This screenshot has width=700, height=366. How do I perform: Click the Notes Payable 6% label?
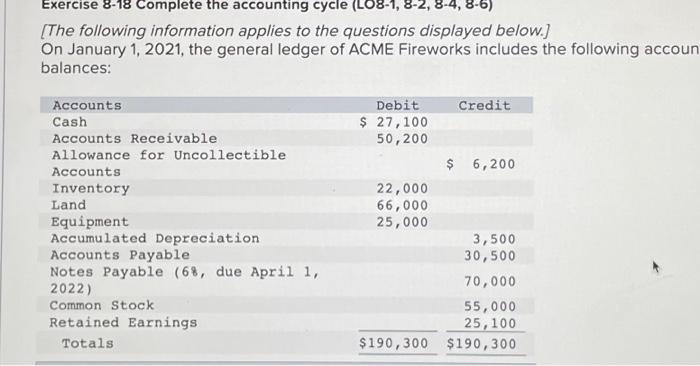(185, 280)
